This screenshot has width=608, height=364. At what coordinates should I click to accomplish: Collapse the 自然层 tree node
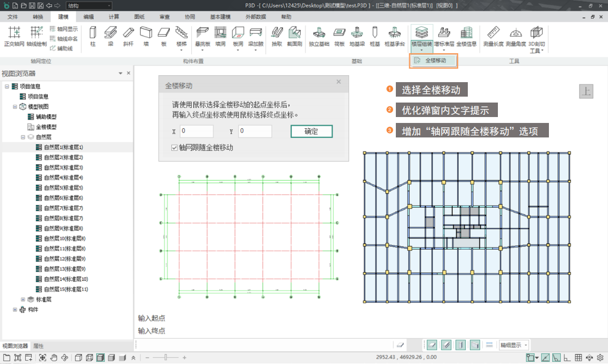coord(23,137)
